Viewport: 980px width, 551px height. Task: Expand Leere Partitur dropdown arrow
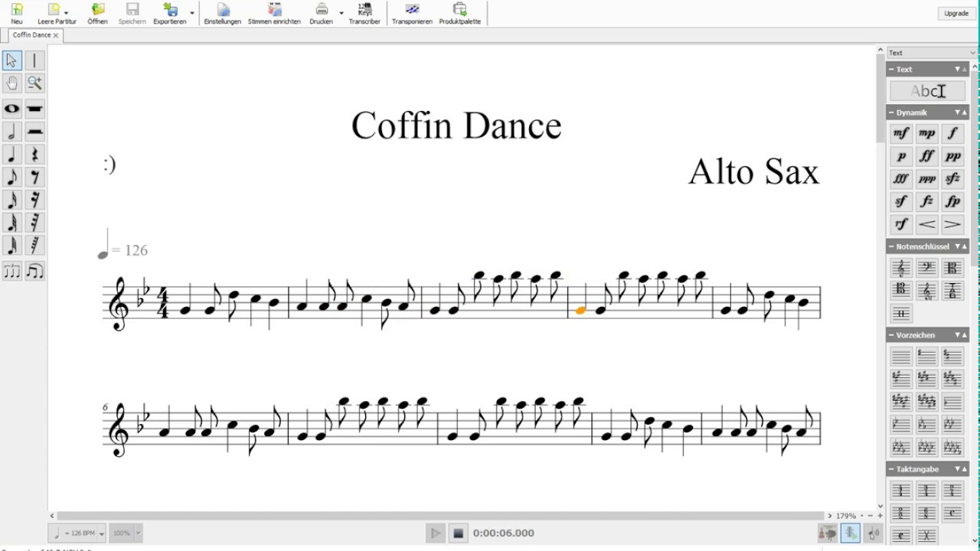[x=67, y=13]
